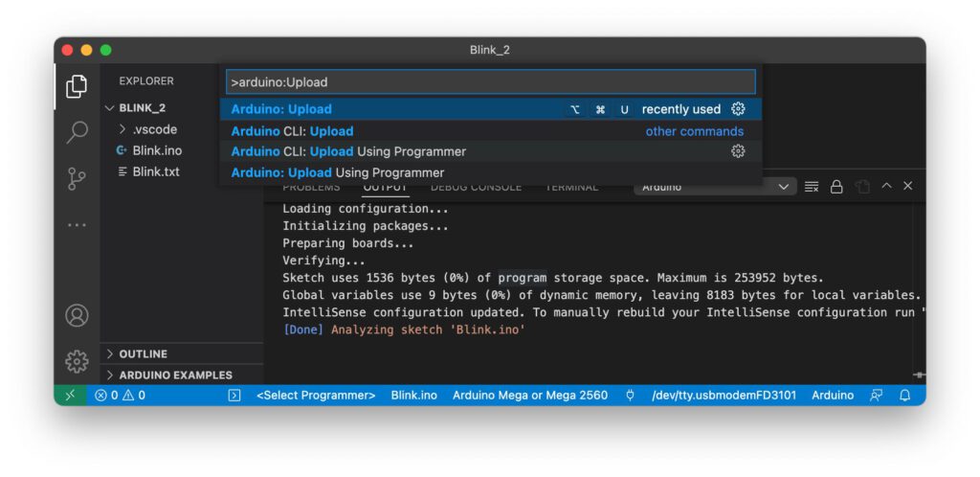Image resolution: width=980 pixels, height=477 pixels.
Task: Click 'Loading configuration...' output line
Action: point(366,209)
